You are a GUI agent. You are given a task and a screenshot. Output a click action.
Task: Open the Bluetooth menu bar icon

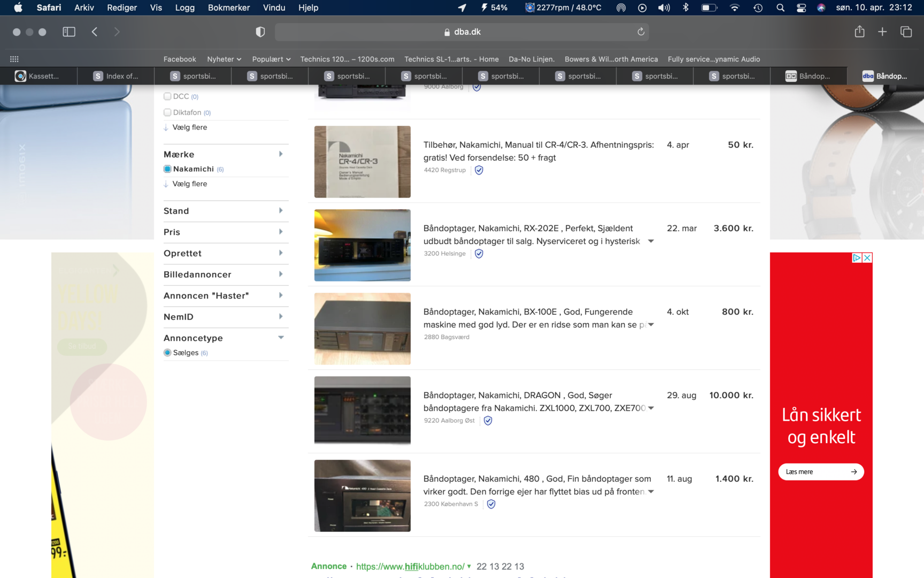click(686, 7)
